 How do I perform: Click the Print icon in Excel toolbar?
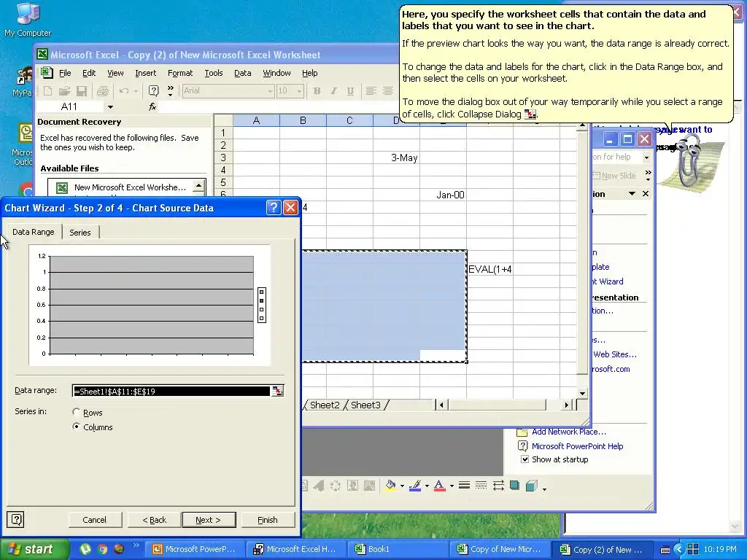[102, 90]
